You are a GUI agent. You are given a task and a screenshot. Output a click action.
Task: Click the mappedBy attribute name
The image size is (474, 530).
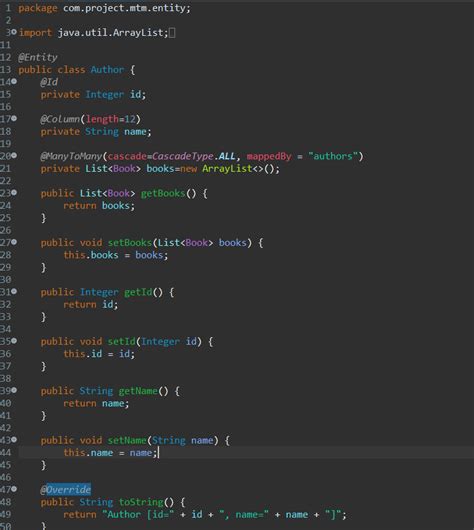coord(269,156)
